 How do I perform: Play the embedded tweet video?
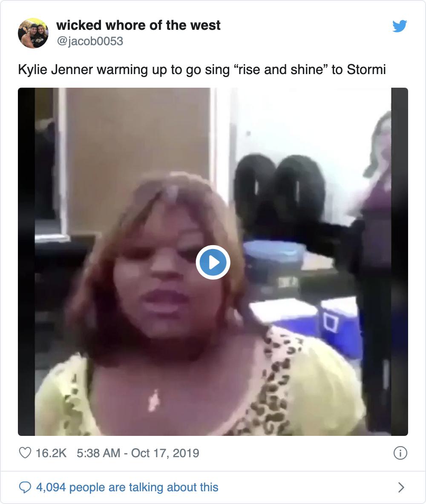pos(213,262)
